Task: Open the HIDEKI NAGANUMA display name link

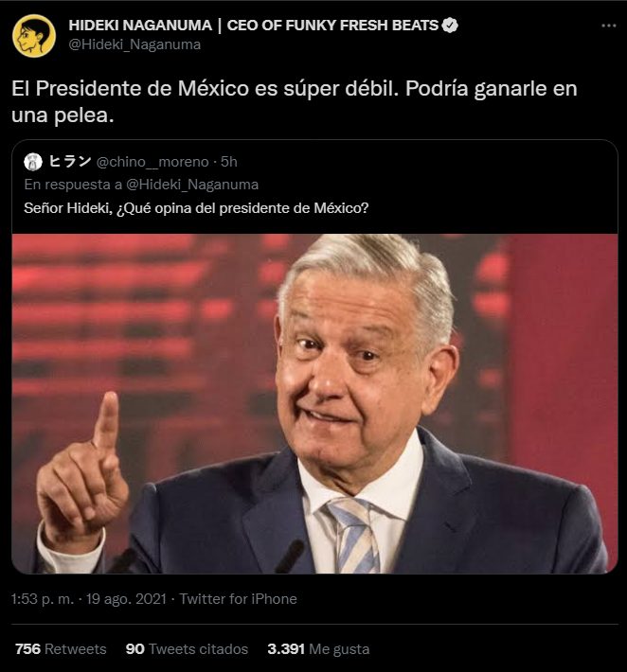Action: 253,26
